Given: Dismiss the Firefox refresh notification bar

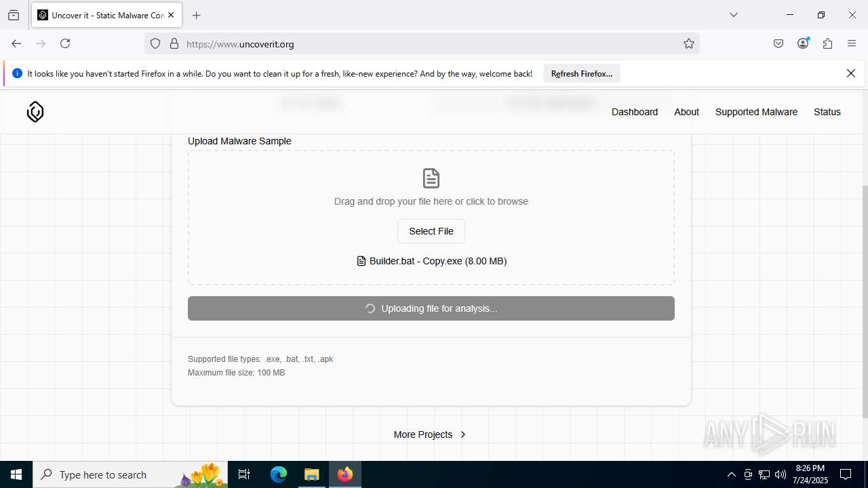Looking at the screenshot, I should [851, 73].
